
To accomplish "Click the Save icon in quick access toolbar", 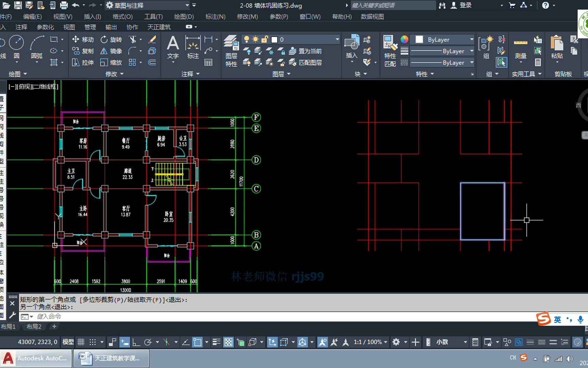I will click(x=18, y=5).
